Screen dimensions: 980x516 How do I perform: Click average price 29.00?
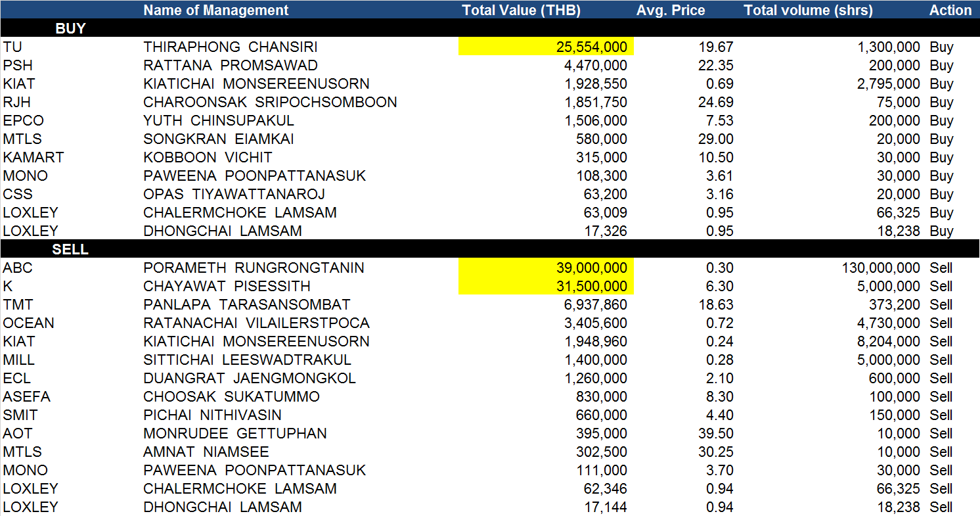coord(717,139)
